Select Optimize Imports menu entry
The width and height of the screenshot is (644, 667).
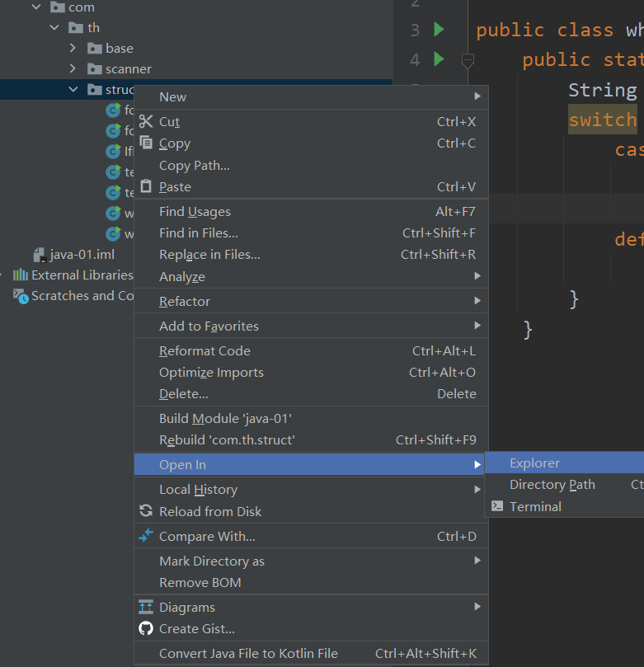[311, 372]
